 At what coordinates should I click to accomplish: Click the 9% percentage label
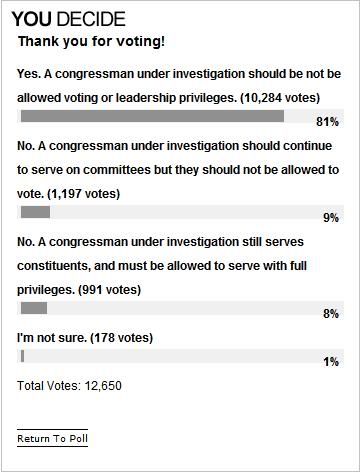(x=331, y=218)
